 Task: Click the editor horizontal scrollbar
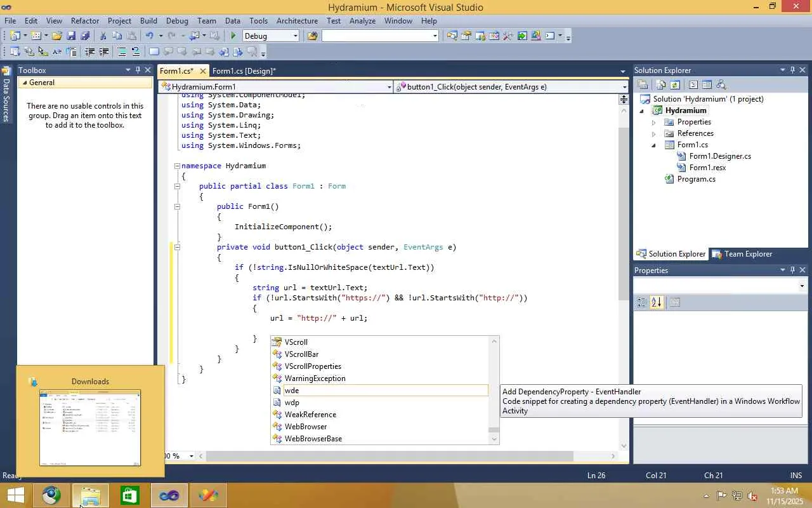[390, 456]
